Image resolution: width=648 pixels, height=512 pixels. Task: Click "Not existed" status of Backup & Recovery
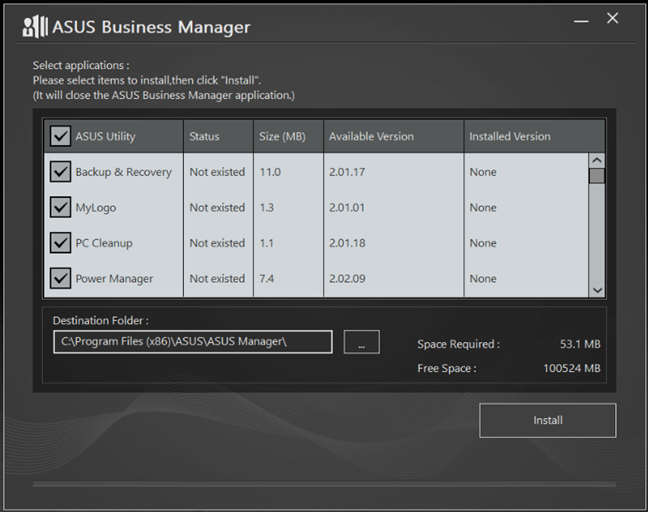[x=217, y=172]
